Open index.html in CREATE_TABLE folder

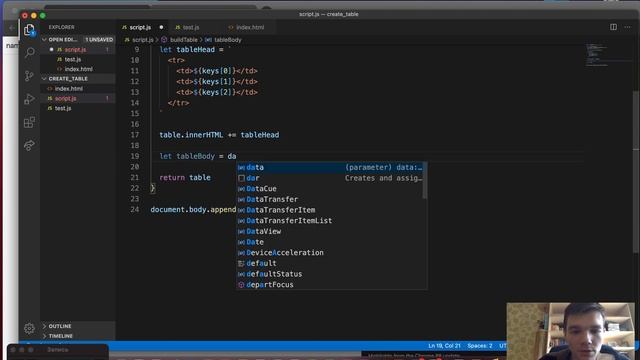click(69, 89)
